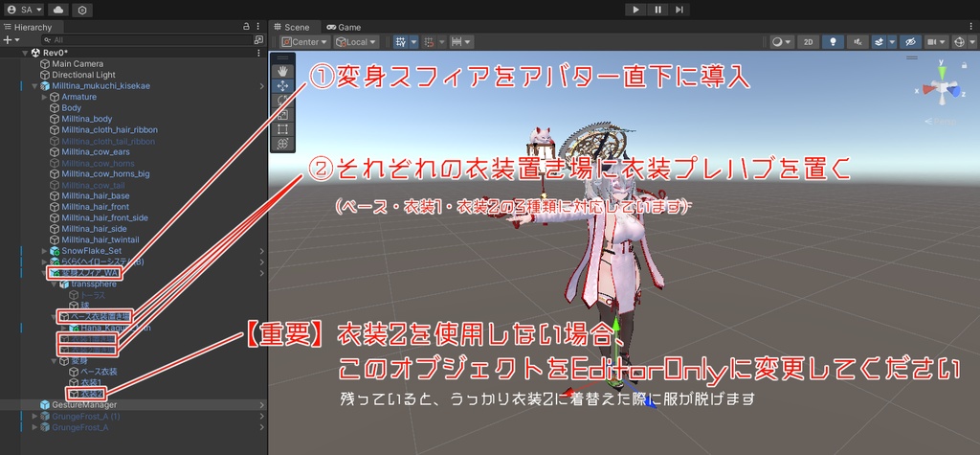Open the Rev0 scene options menu
The image size is (980, 455).
point(258,53)
